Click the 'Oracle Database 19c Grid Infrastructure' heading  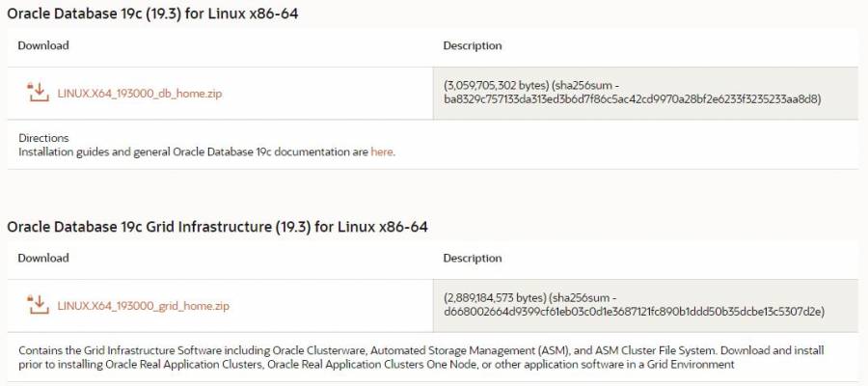tap(217, 227)
